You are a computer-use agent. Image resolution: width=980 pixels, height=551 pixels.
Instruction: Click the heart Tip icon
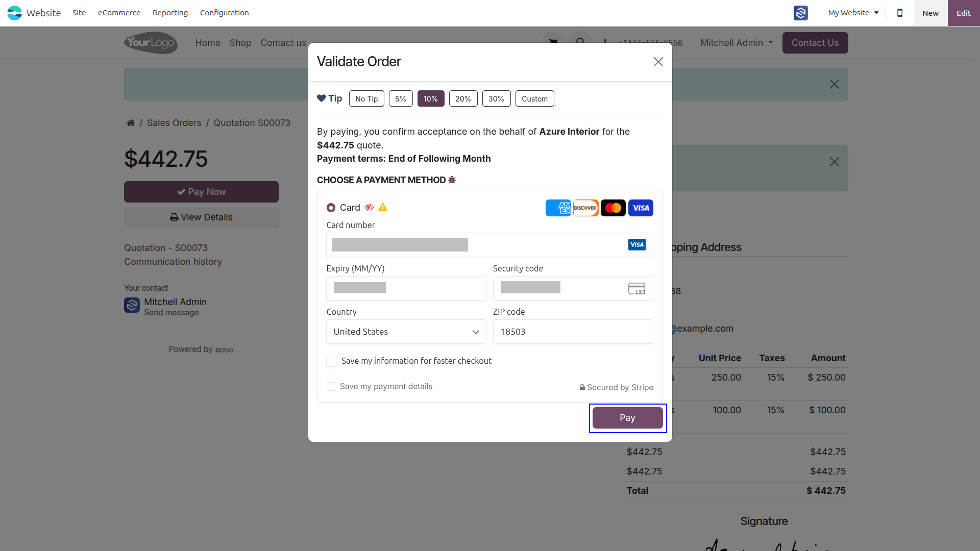pos(321,98)
